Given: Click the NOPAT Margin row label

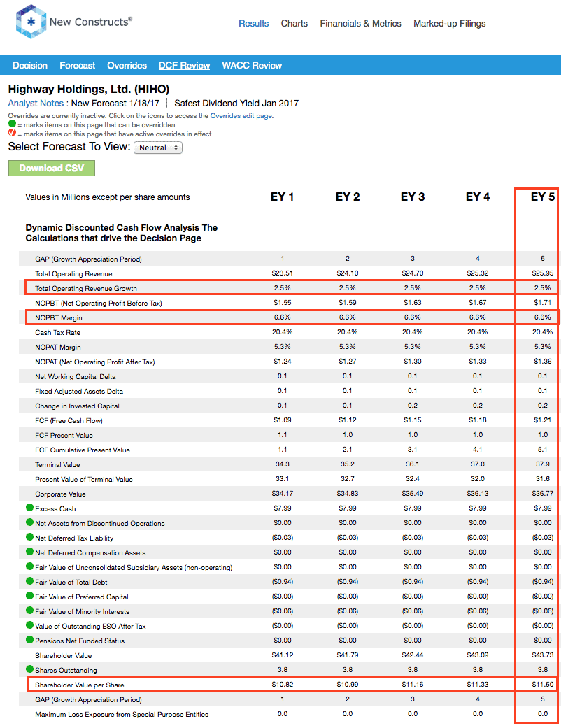Looking at the screenshot, I should click(x=58, y=347).
